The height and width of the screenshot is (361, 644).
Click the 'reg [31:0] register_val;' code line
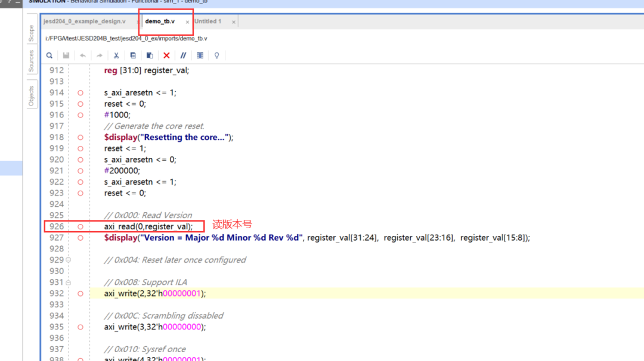(x=147, y=70)
